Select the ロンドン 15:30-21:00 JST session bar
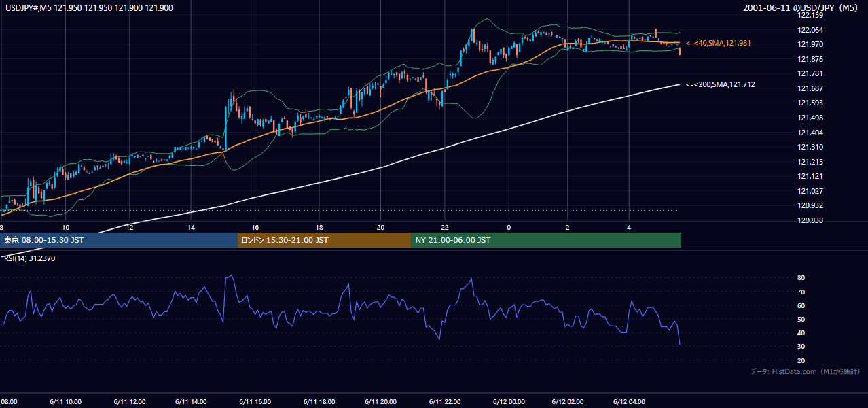This screenshot has width=868, height=408. [324, 240]
